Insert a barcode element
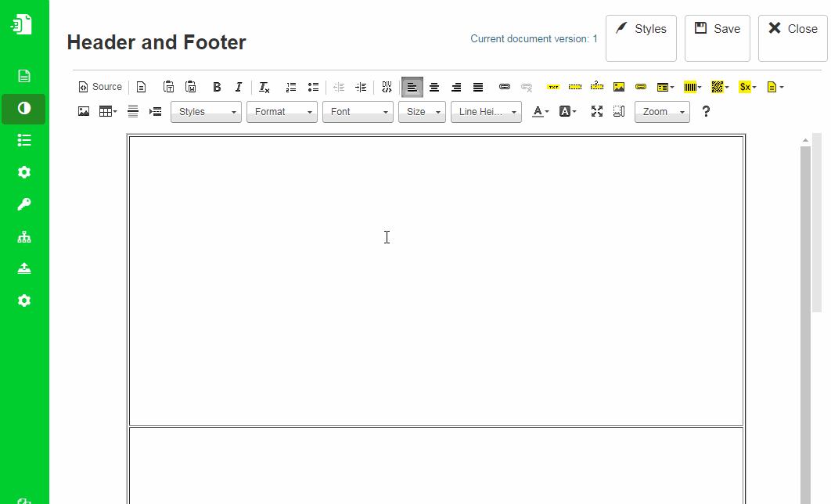831x504 pixels. tap(692, 87)
